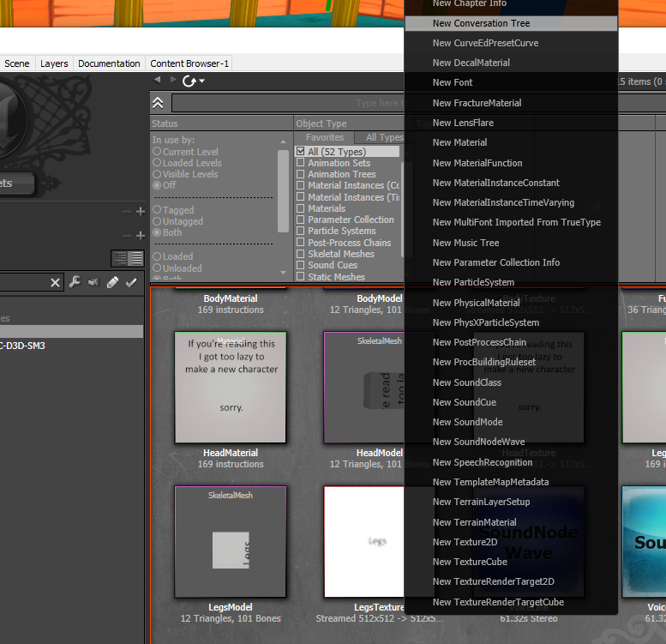Click the upper plus icon in left panel
The image size is (666, 644).
pyautogui.click(x=141, y=211)
